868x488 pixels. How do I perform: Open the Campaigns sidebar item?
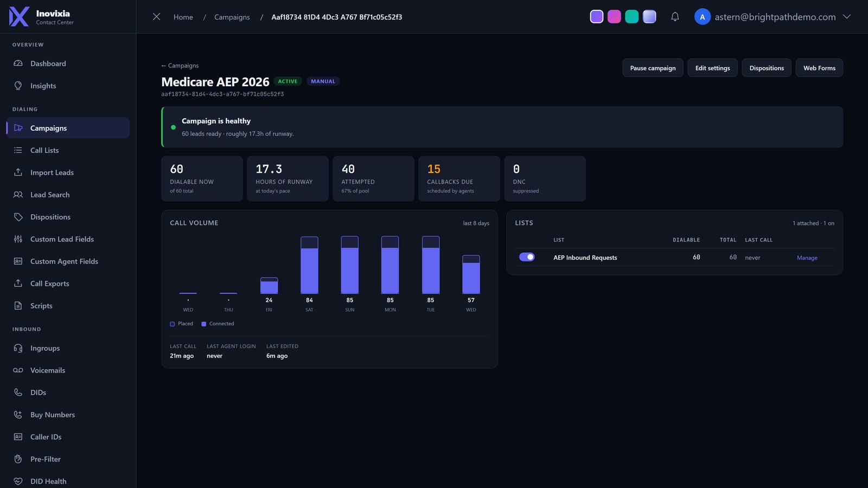(x=68, y=128)
